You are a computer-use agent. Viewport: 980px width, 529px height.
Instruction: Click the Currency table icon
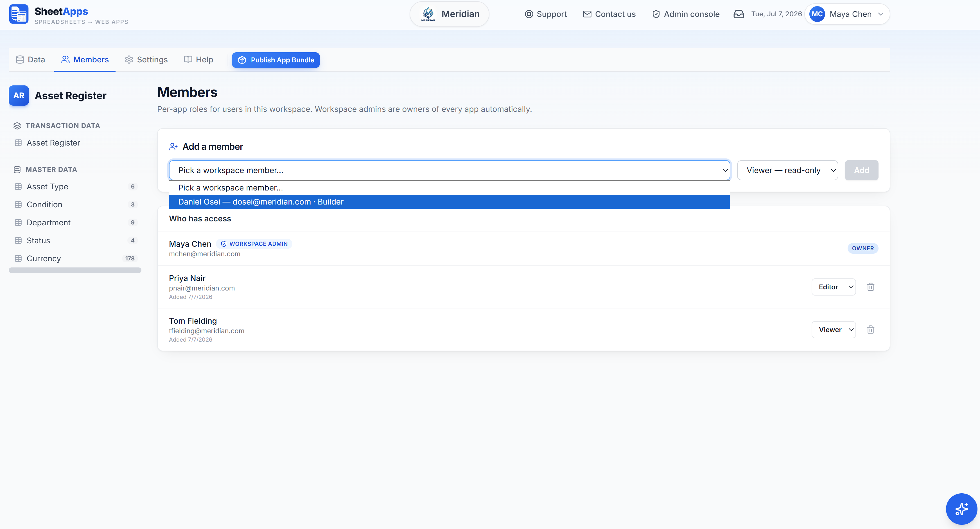18,258
